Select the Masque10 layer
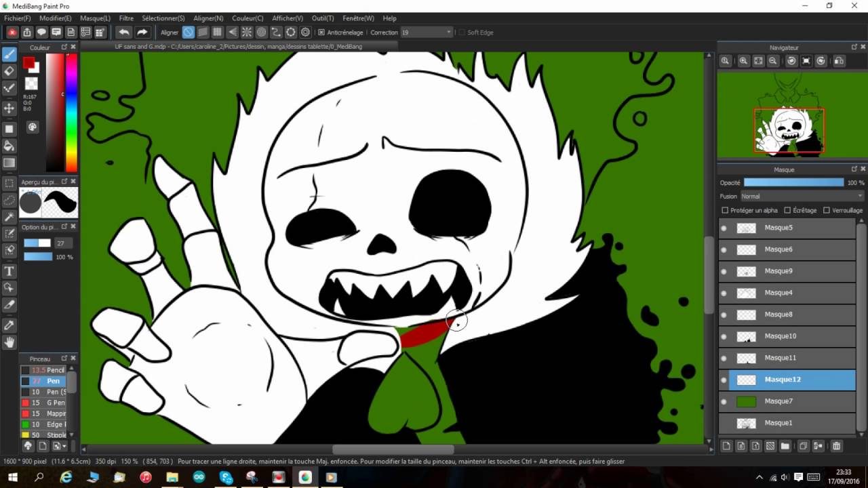868x488 pixels. (787, 336)
